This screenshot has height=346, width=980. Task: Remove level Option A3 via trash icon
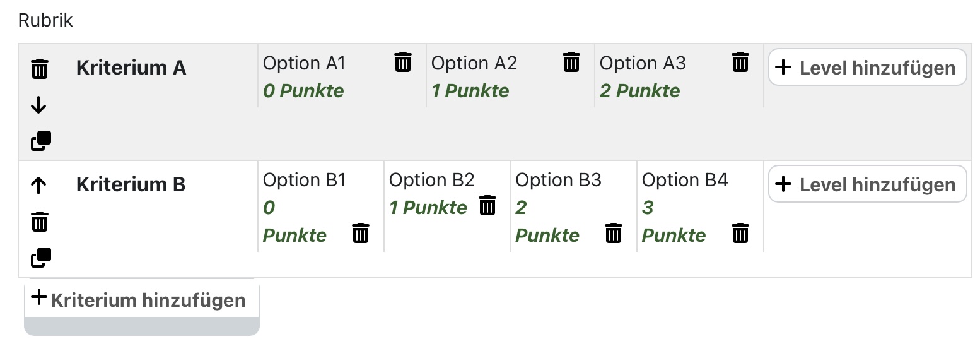tap(740, 63)
